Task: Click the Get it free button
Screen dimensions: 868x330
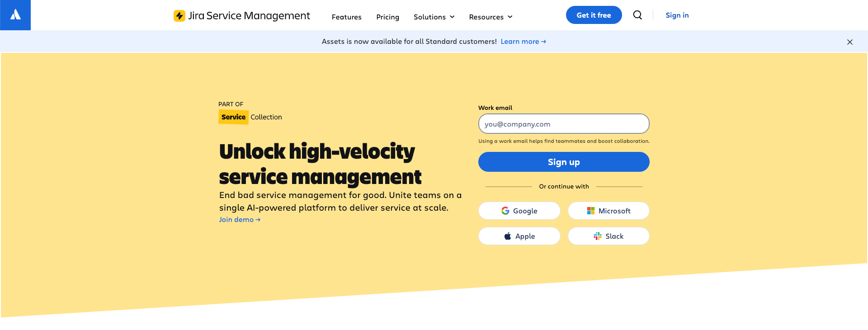Action: tap(594, 15)
